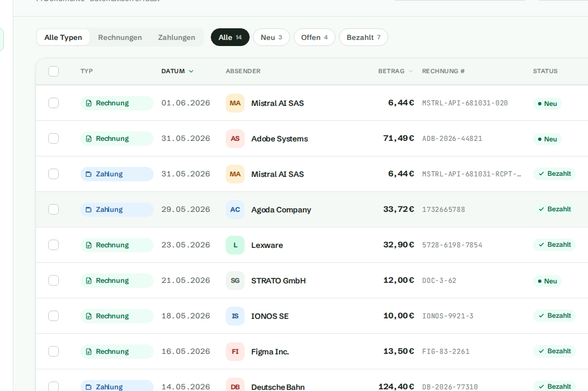Check the STRATO GmbH row checkbox
The height and width of the screenshot is (391, 588).
(54, 281)
